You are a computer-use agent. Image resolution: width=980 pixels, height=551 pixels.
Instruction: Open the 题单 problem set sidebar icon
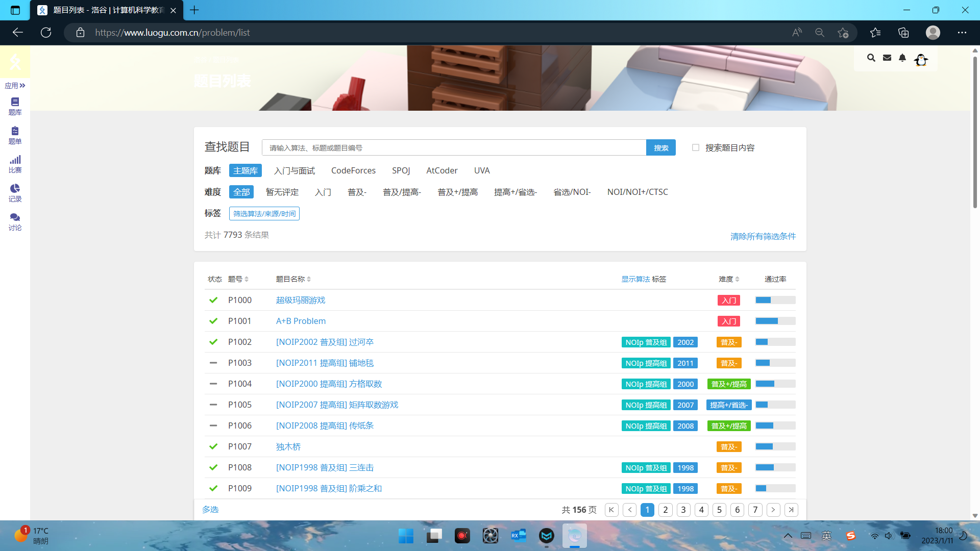click(x=15, y=135)
